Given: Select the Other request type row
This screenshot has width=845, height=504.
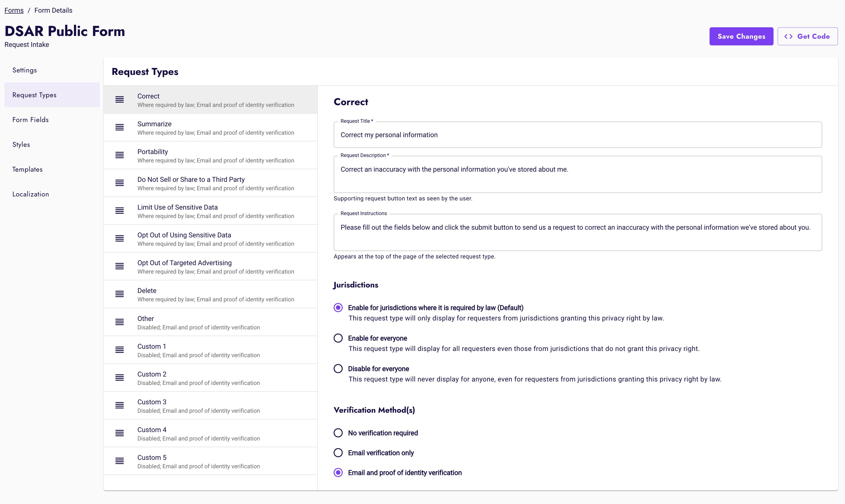Looking at the screenshot, I should pyautogui.click(x=211, y=322).
